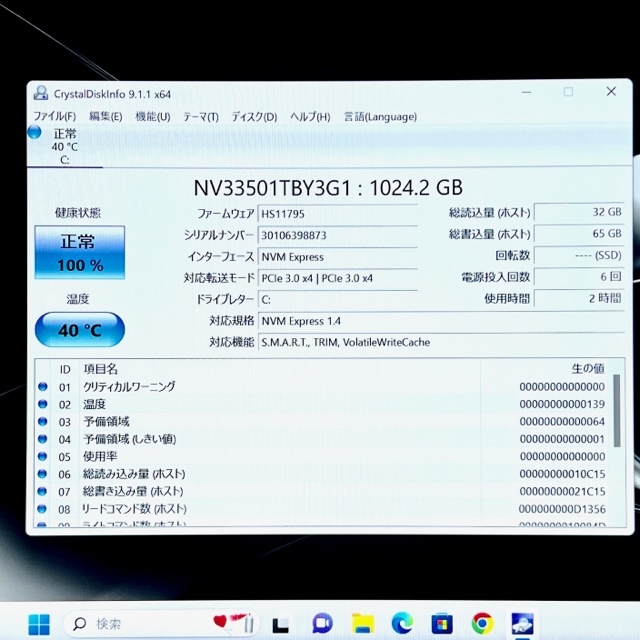Viewport: 640px width, 640px height.
Task: Close the CrystalDiskInfo window
Action: point(611,91)
